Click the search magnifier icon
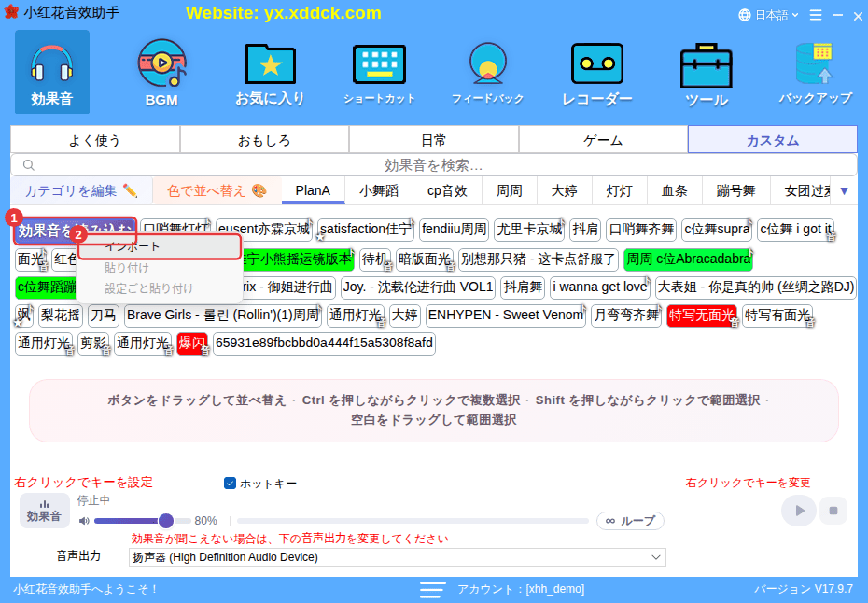The width and height of the screenshot is (868, 603). pyautogui.click(x=29, y=165)
